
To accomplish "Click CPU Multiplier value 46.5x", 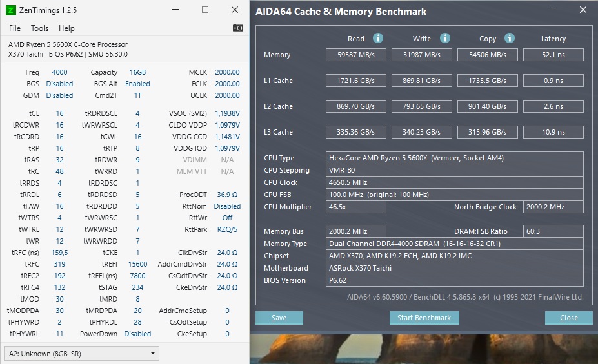I will [x=356, y=207].
